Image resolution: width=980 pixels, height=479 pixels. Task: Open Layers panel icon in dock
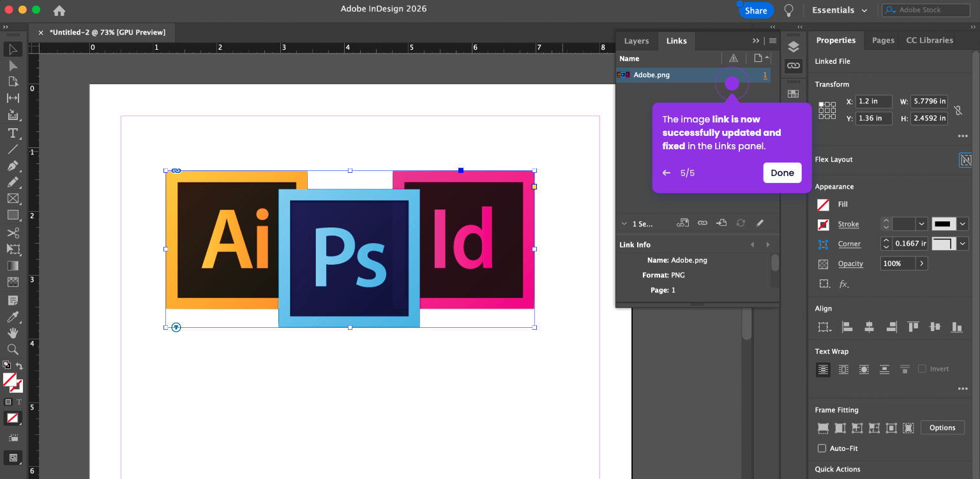(x=794, y=47)
